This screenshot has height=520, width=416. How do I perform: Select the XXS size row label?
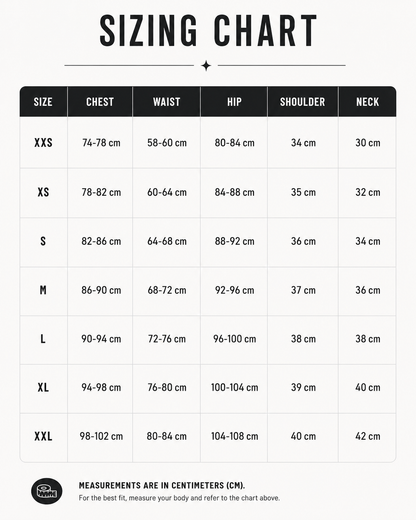(x=43, y=143)
